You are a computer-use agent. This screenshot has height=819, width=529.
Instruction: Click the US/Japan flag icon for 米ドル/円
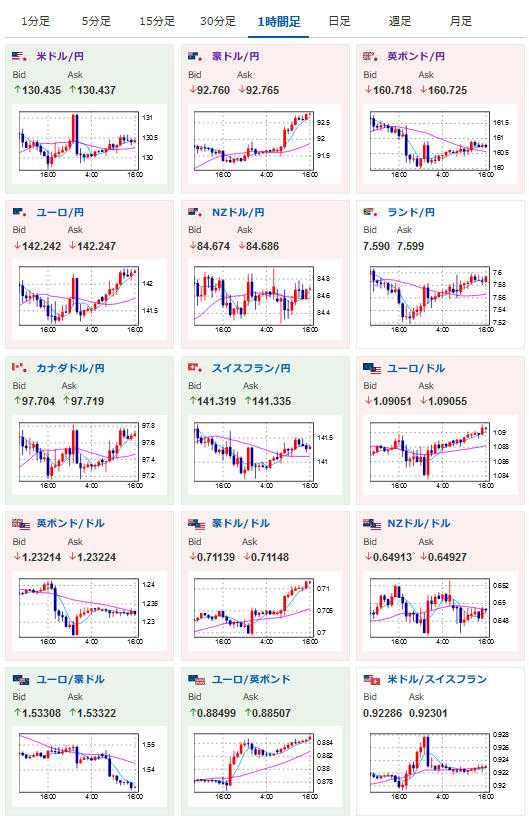pos(19,56)
